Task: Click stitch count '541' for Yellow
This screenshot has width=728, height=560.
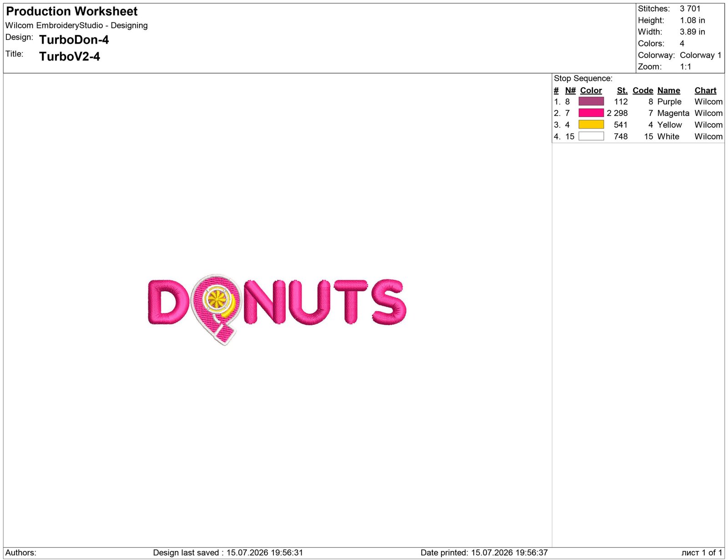Action: pyautogui.click(x=621, y=125)
